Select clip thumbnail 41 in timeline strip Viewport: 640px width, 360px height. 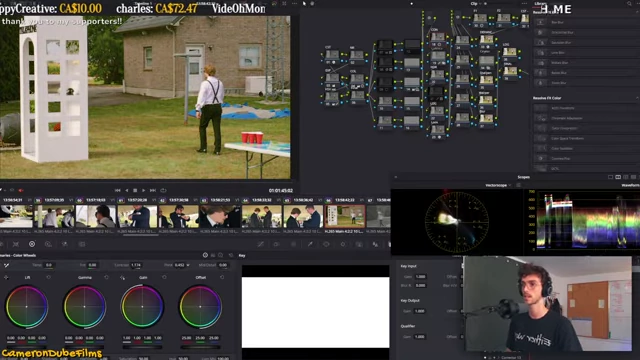137,216
